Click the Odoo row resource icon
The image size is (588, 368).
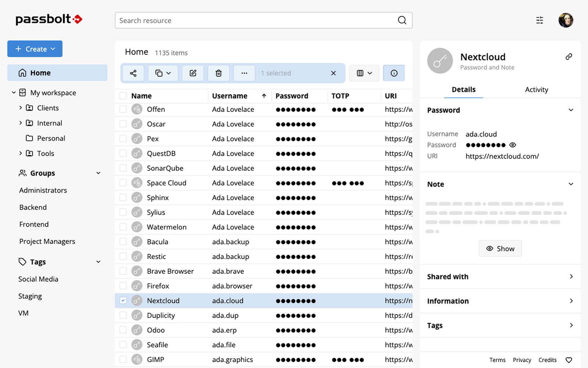[x=137, y=330]
